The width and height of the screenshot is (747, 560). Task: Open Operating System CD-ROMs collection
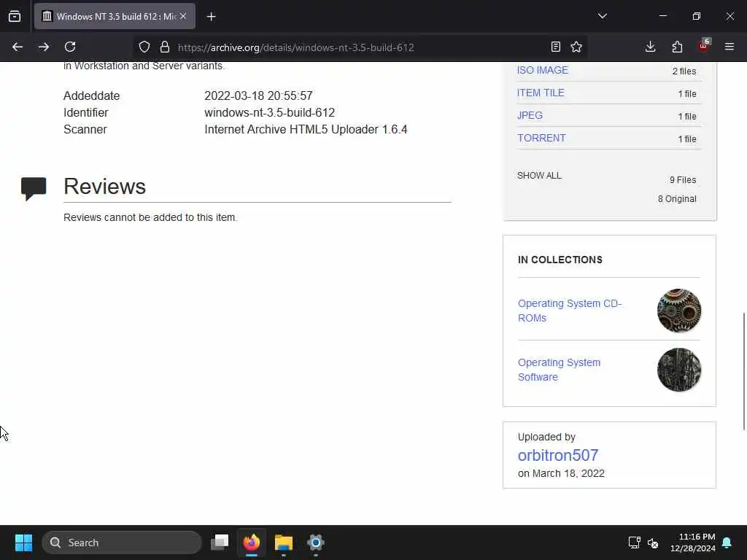[570, 311]
